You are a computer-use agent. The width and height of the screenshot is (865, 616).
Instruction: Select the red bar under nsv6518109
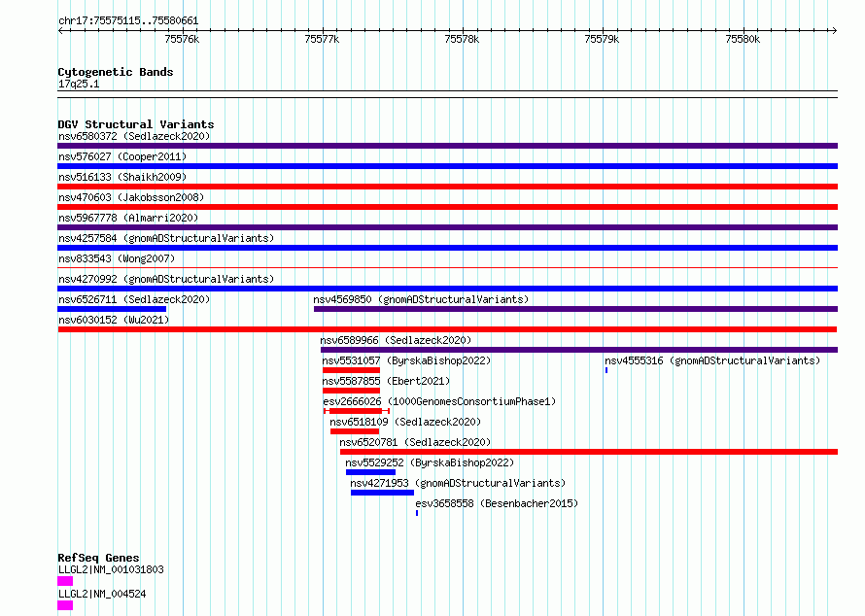coord(355,431)
